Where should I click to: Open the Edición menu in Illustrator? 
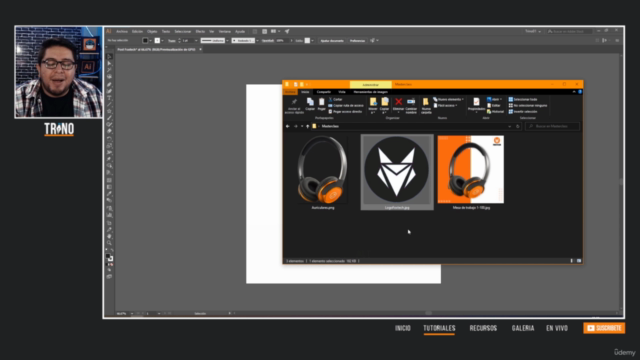tap(137, 31)
